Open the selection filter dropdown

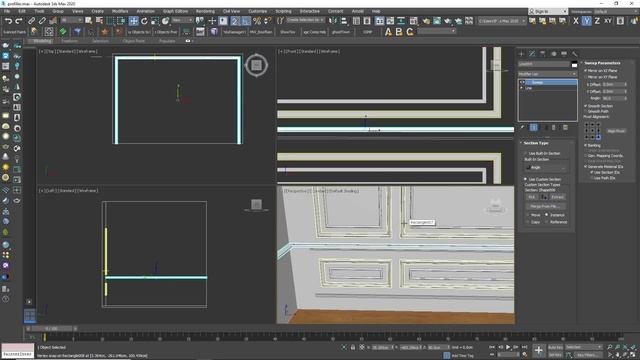coord(71,20)
